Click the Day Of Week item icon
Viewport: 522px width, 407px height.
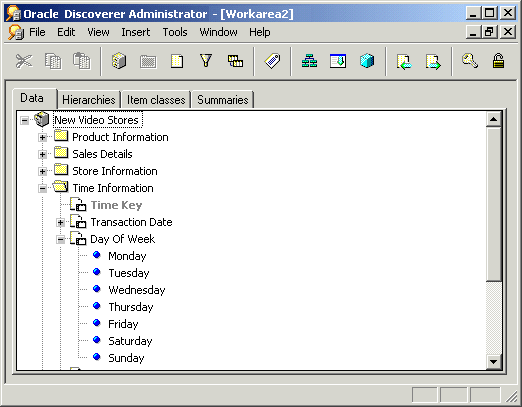click(78, 238)
